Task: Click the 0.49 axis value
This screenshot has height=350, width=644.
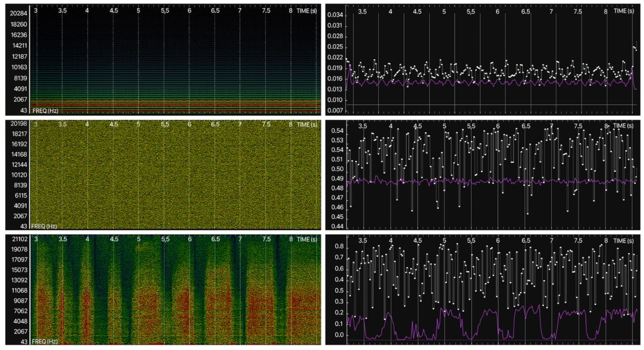Action: point(338,179)
